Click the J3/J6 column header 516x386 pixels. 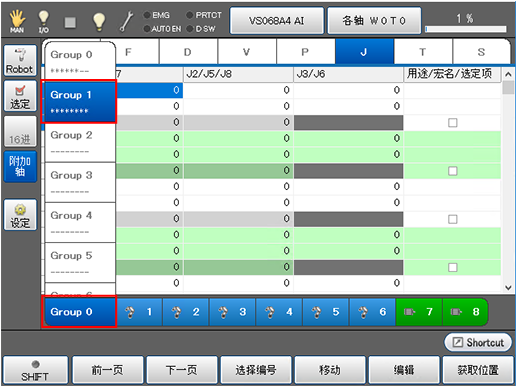point(348,74)
